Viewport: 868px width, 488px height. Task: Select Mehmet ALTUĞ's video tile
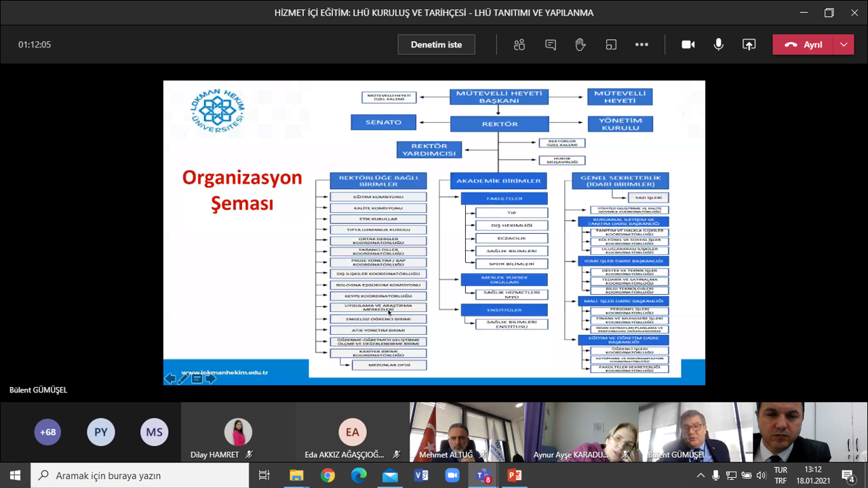[x=467, y=432]
